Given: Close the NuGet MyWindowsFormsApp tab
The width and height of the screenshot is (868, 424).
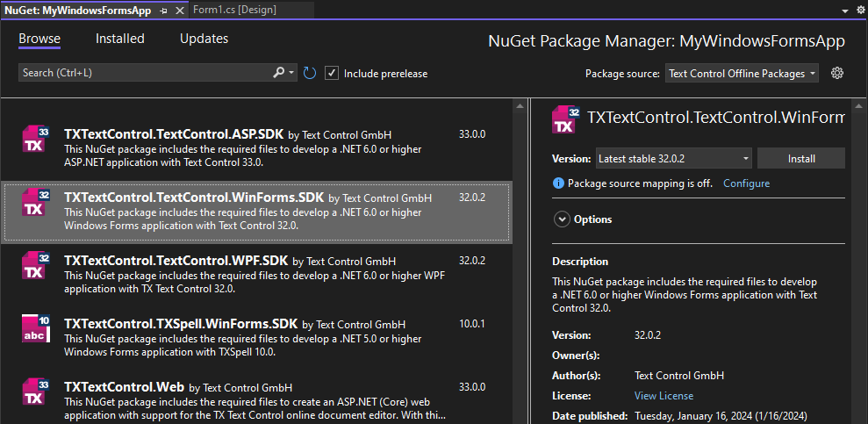Looking at the screenshot, I should (x=180, y=11).
